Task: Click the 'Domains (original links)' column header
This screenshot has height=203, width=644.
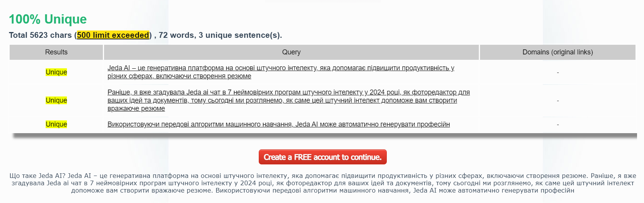Action: click(x=557, y=52)
